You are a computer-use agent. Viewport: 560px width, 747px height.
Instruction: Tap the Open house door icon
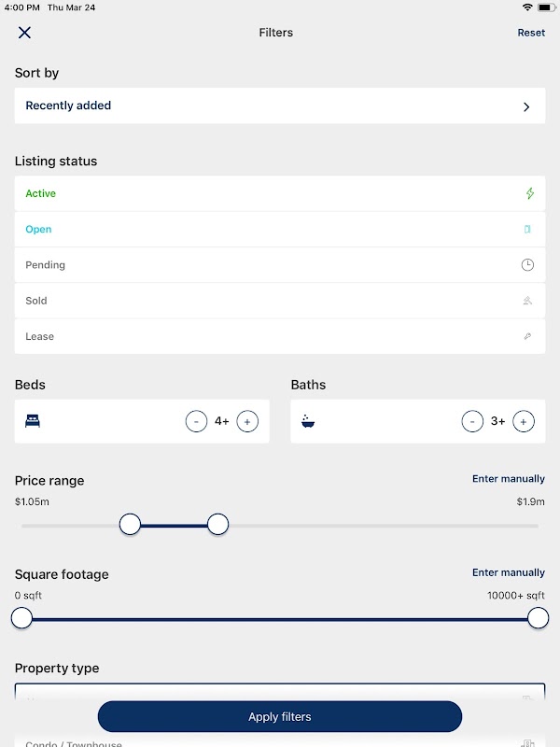coord(527,230)
